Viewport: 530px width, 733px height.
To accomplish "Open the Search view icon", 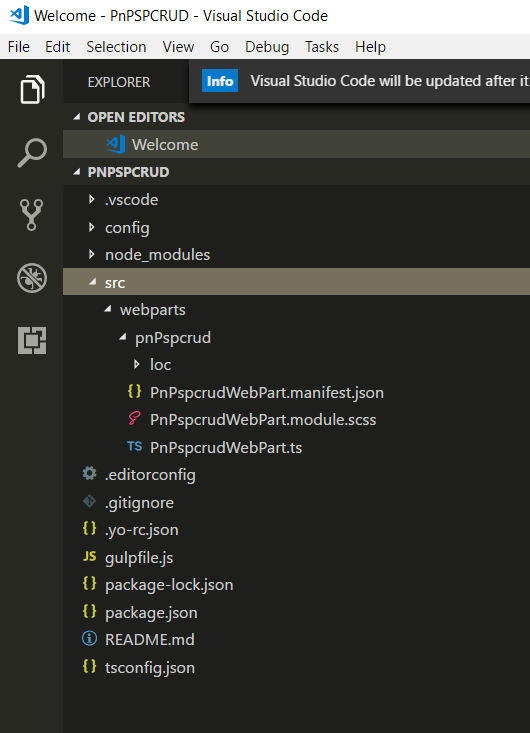I will click(x=32, y=152).
